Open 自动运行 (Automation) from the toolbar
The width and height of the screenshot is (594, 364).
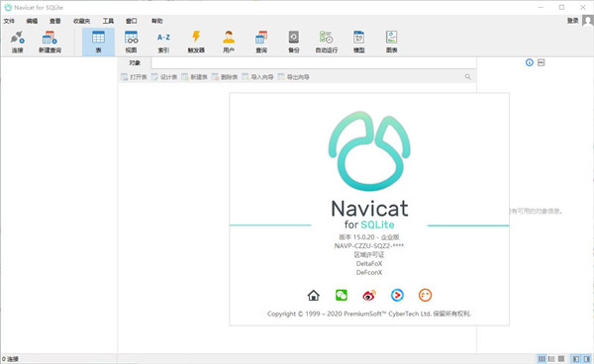pyautogui.click(x=326, y=42)
